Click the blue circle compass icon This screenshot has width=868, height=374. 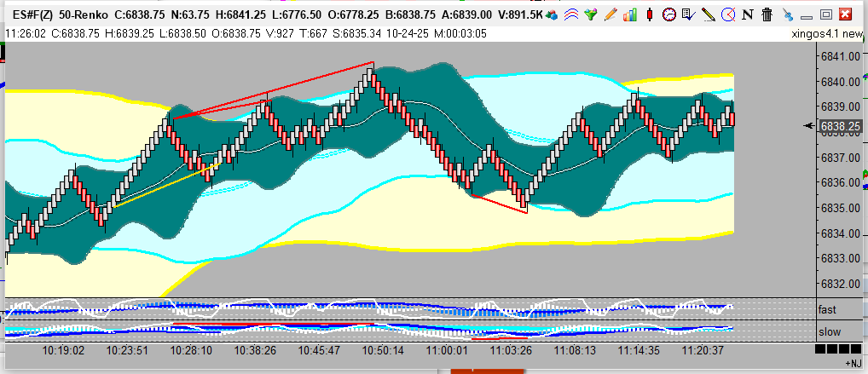727,14
